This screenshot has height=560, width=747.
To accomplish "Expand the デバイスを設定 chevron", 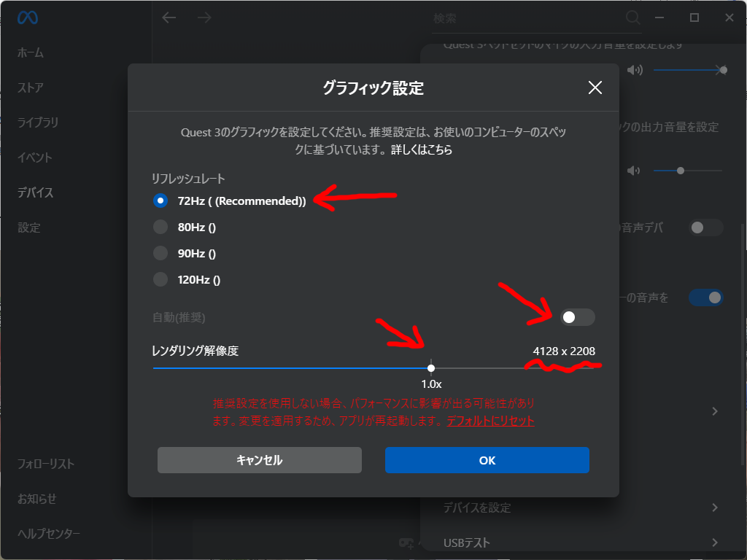I will pyautogui.click(x=715, y=507).
